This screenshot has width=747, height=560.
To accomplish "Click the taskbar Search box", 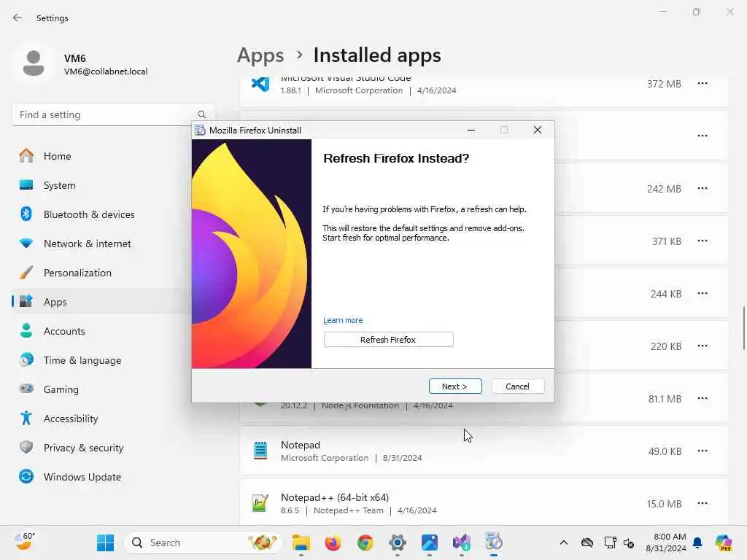I will coord(204,542).
